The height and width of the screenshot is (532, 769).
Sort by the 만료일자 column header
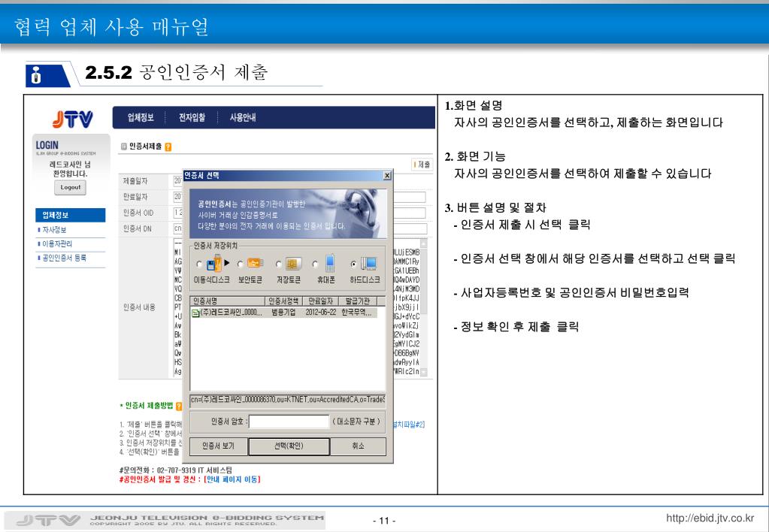coord(321,301)
